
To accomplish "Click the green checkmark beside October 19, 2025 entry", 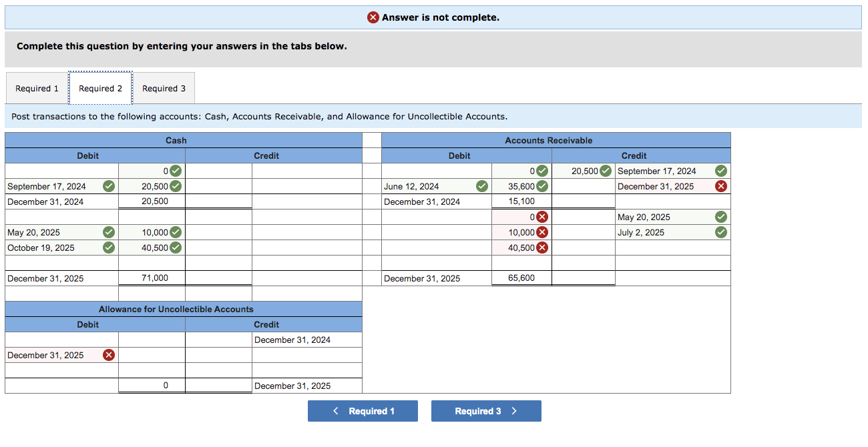I will pyautogui.click(x=108, y=248).
